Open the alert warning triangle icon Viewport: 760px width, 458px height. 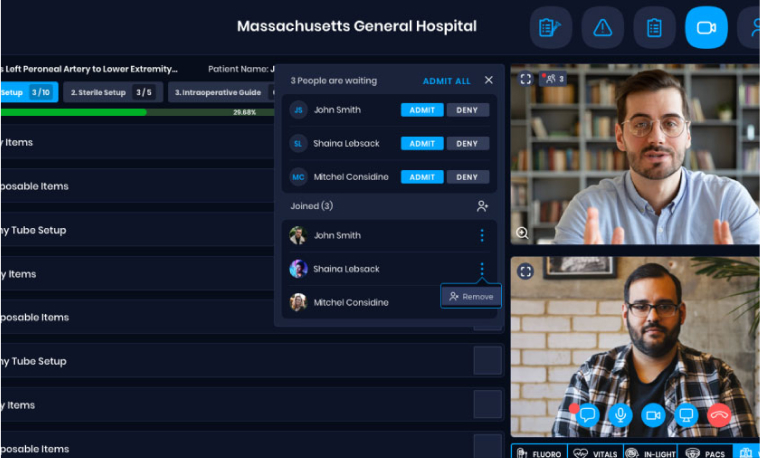pyautogui.click(x=602, y=27)
